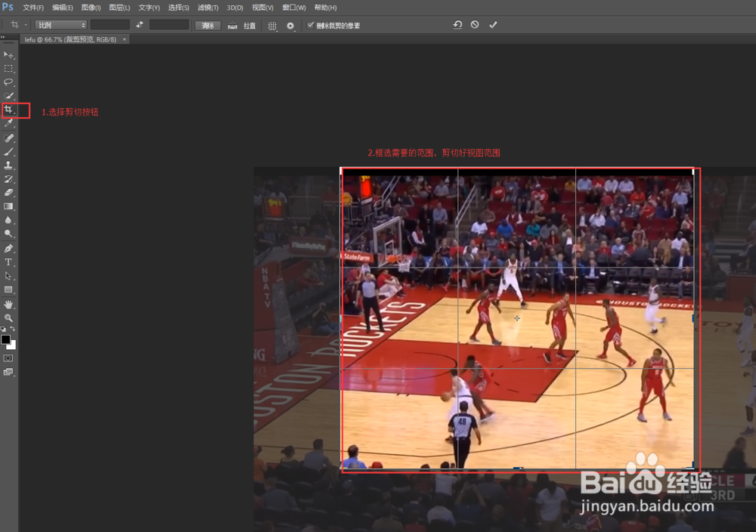Change the screen mode

point(8,372)
